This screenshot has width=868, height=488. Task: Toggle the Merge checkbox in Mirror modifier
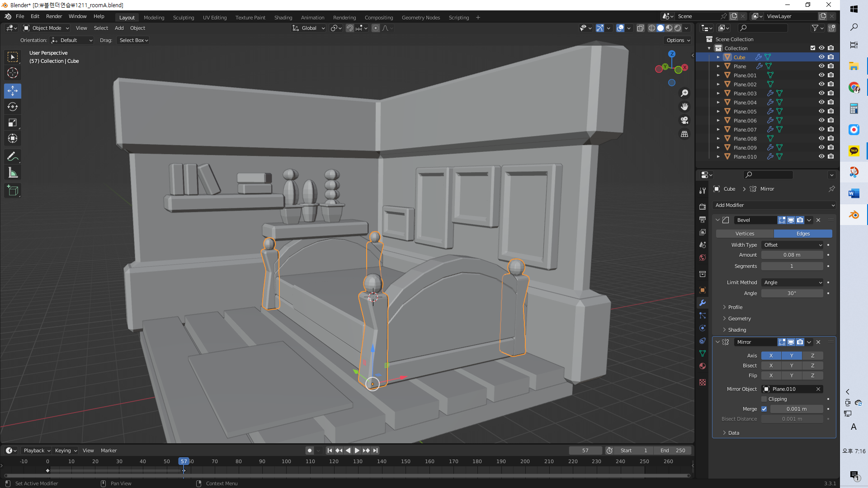click(764, 409)
